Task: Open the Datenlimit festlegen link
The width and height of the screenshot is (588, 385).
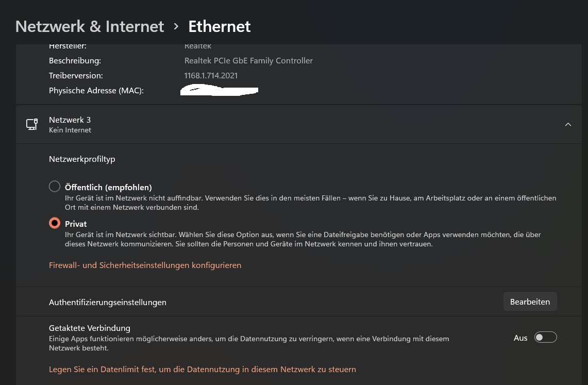Action: click(x=202, y=370)
